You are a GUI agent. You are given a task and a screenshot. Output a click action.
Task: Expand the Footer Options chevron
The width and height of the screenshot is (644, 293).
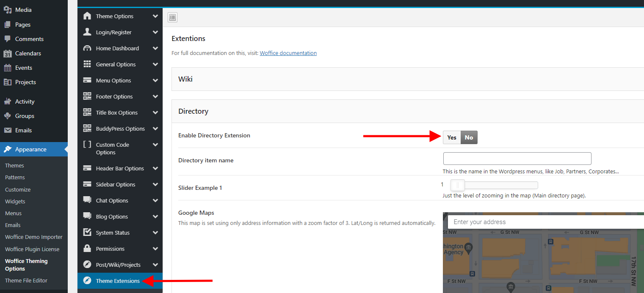[x=155, y=96]
